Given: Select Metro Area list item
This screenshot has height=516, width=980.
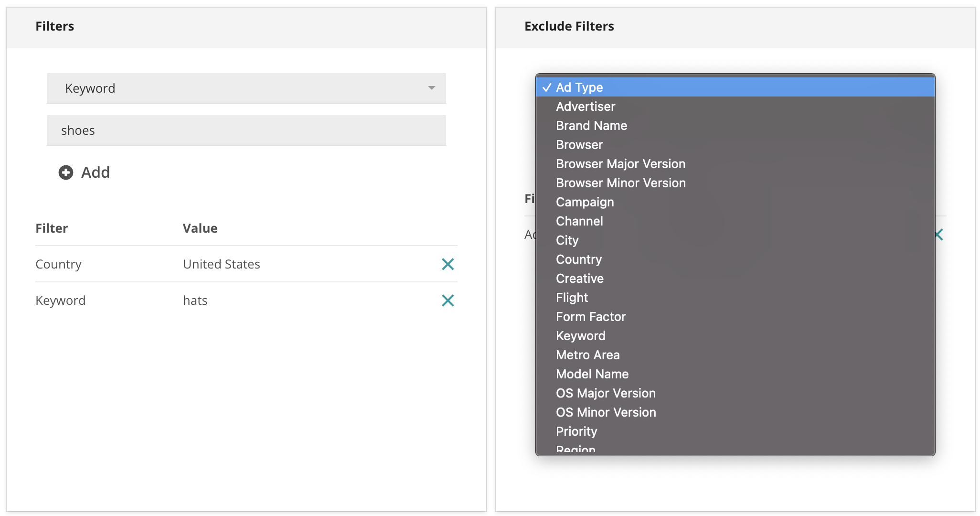Looking at the screenshot, I should pos(587,355).
